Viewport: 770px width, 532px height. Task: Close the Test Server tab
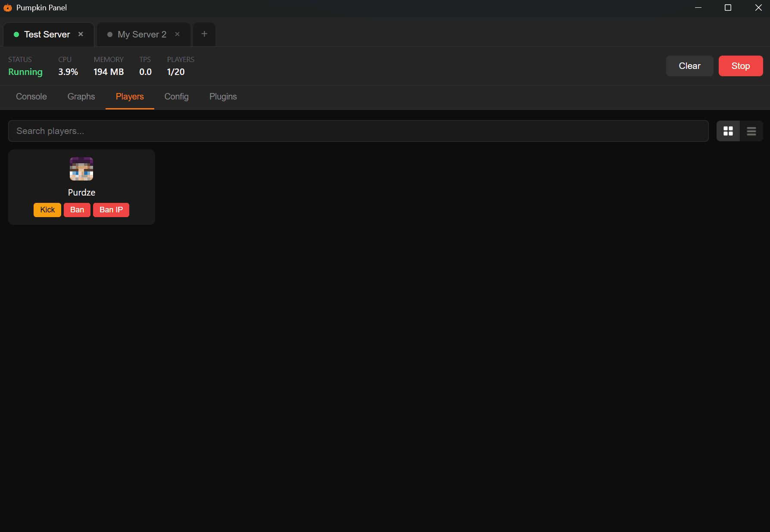(81, 34)
